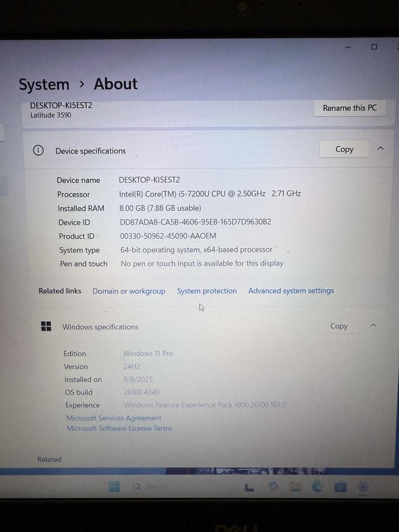Copy the Windows specifications
Viewport: 399px width, 532px height.
pos(339,326)
